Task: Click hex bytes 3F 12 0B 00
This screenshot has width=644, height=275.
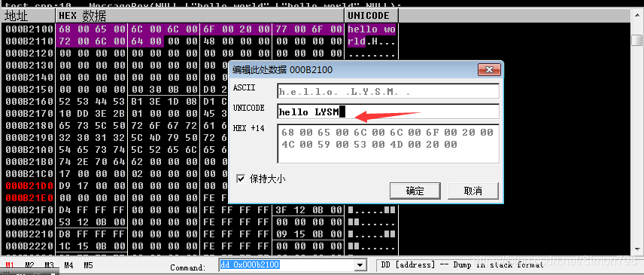Action: [x=308, y=209]
